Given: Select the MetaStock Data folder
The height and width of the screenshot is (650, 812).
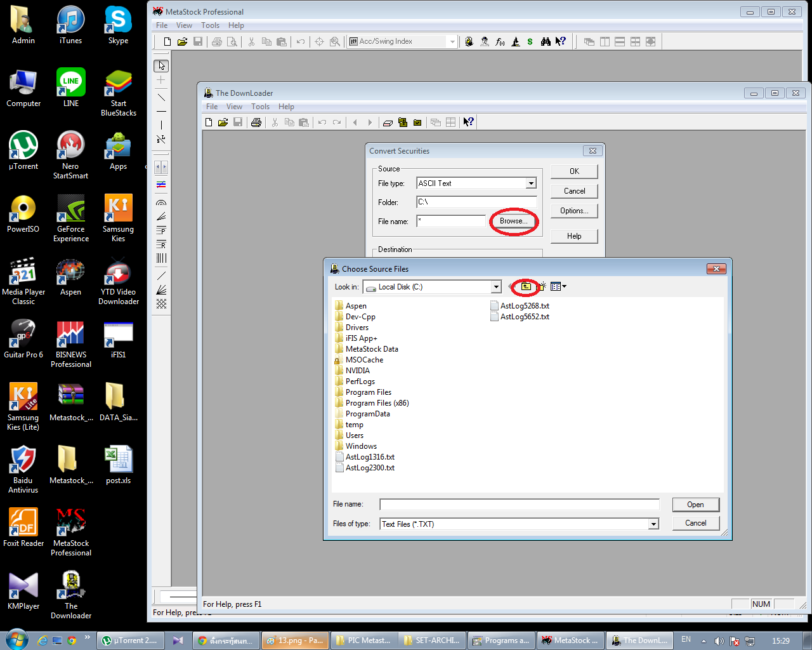Looking at the screenshot, I should pyautogui.click(x=367, y=349).
